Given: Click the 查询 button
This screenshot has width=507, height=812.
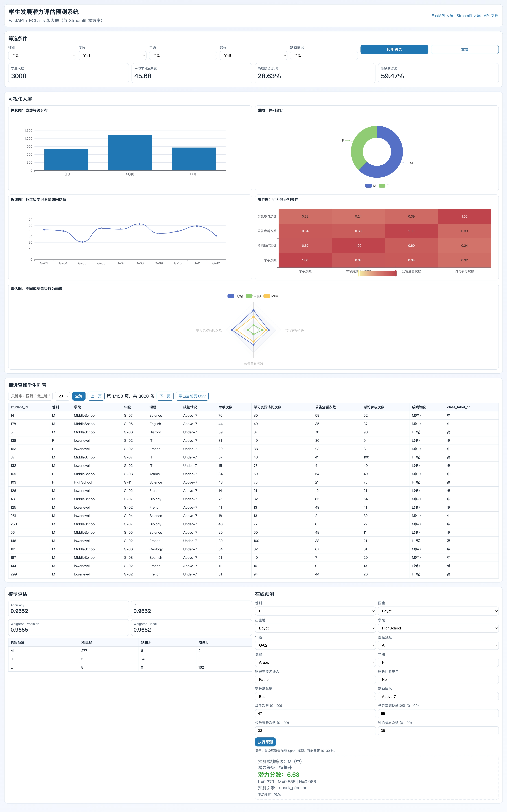Looking at the screenshot, I should click(79, 396).
